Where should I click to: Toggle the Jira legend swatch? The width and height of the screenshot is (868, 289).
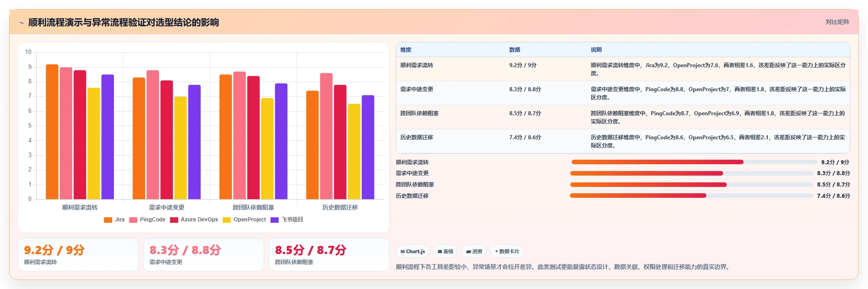tap(108, 220)
